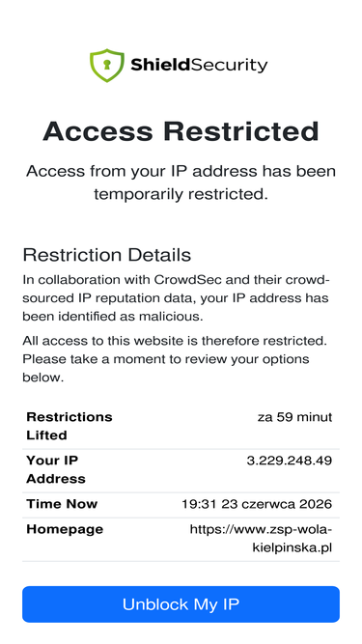This screenshot has width=362, height=644.
Task: Open the zsp-wola-kielpinska.pl homepage URL
Action: click(261, 539)
